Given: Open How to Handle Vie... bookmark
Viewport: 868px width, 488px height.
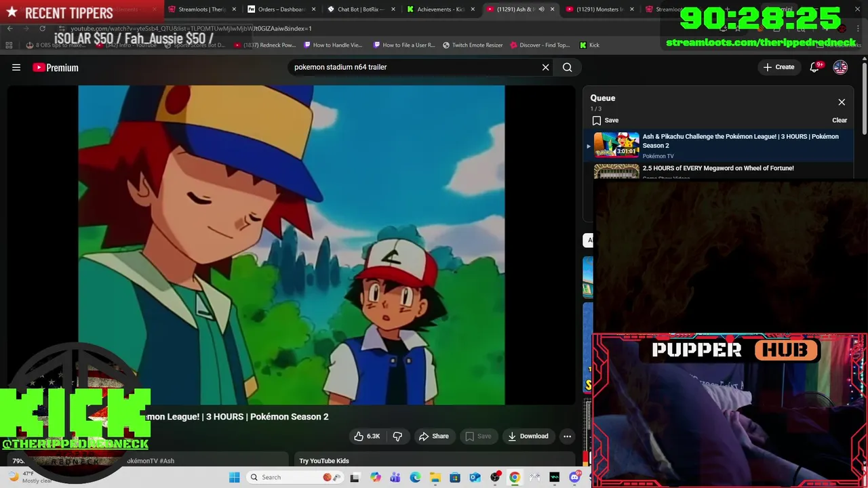Looking at the screenshot, I should 334,45.
